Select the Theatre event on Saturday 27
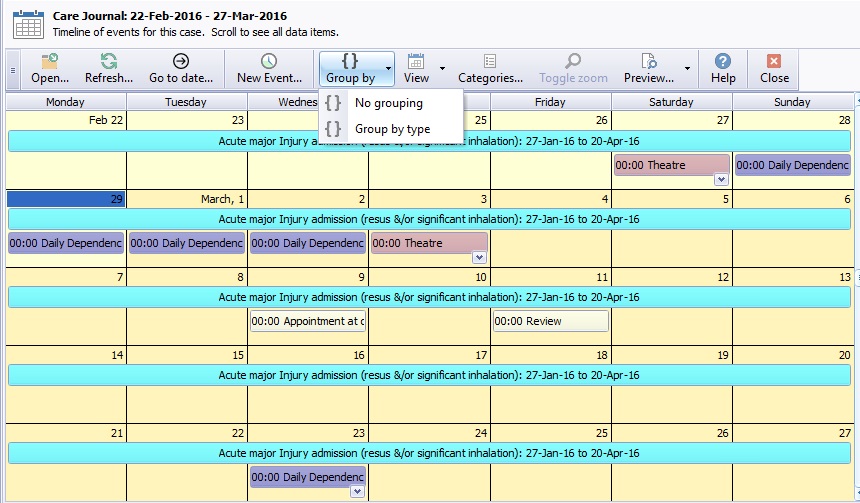Image resolution: width=860 pixels, height=503 pixels. pyautogui.click(x=671, y=164)
